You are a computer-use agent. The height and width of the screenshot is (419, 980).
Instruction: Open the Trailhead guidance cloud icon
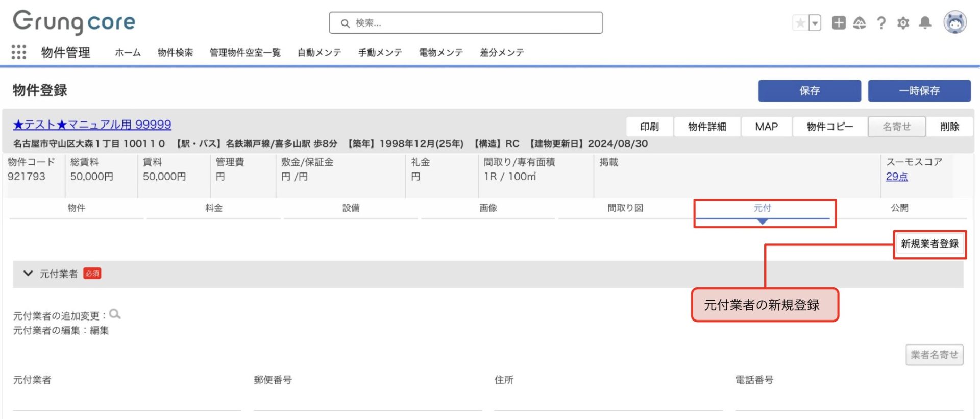860,23
